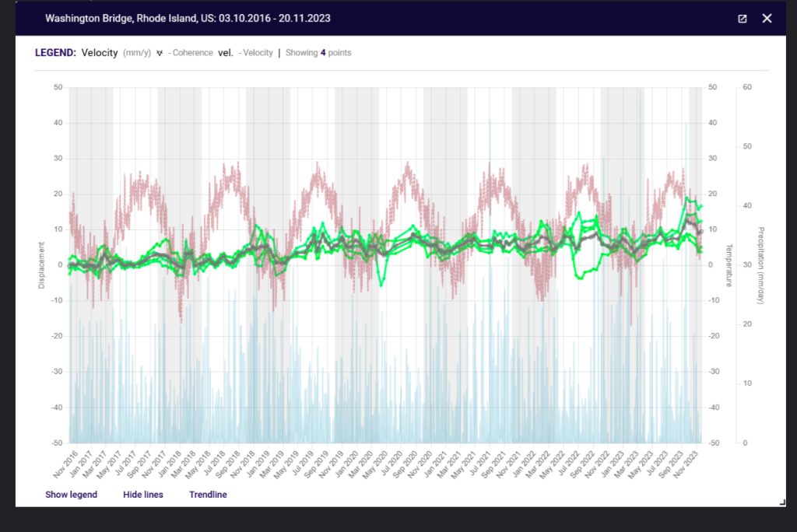The width and height of the screenshot is (797, 532).
Task: Click the 'Temperature' axis label
Action: point(729,265)
